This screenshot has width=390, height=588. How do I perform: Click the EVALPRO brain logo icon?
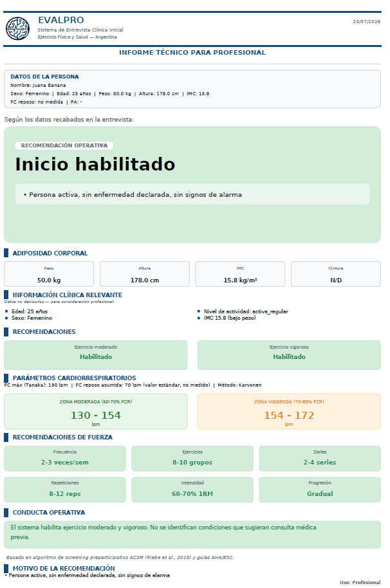(x=17, y=28)
